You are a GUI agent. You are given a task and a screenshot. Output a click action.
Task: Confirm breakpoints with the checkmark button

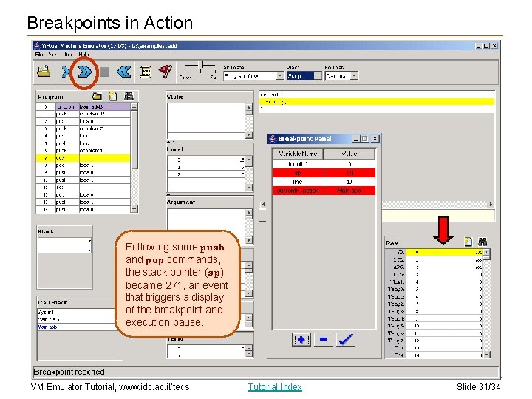[346, 340]
